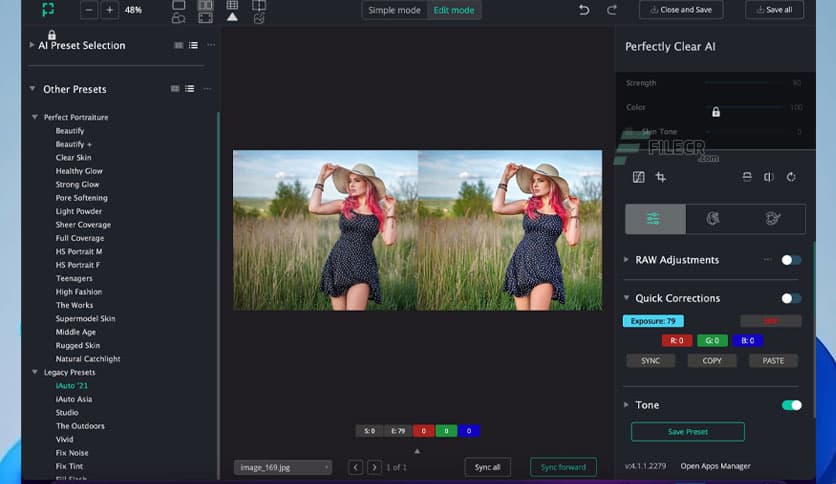836x484 pixels.
Task: Disable the Tone toggle
Action: pos(790,405)
